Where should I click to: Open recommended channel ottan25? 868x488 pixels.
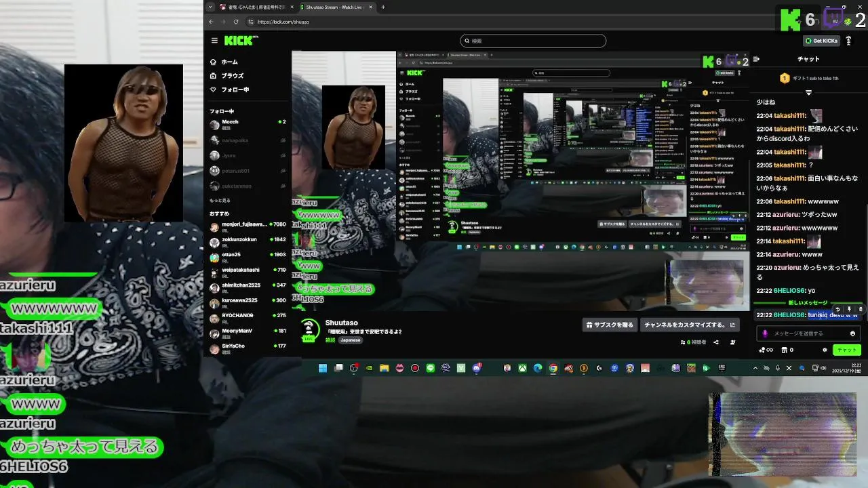(248, 257)
